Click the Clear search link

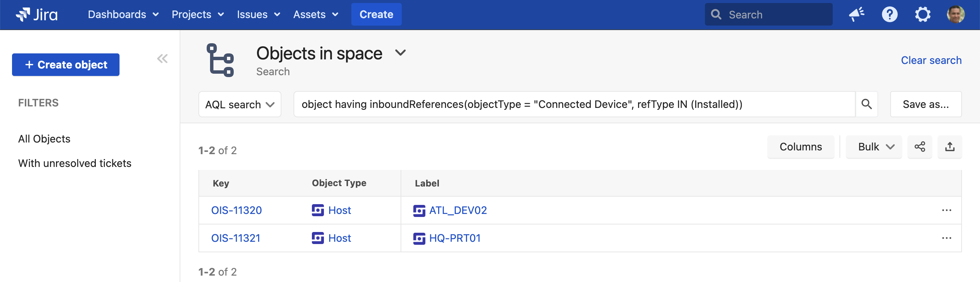tap(931, 60)
